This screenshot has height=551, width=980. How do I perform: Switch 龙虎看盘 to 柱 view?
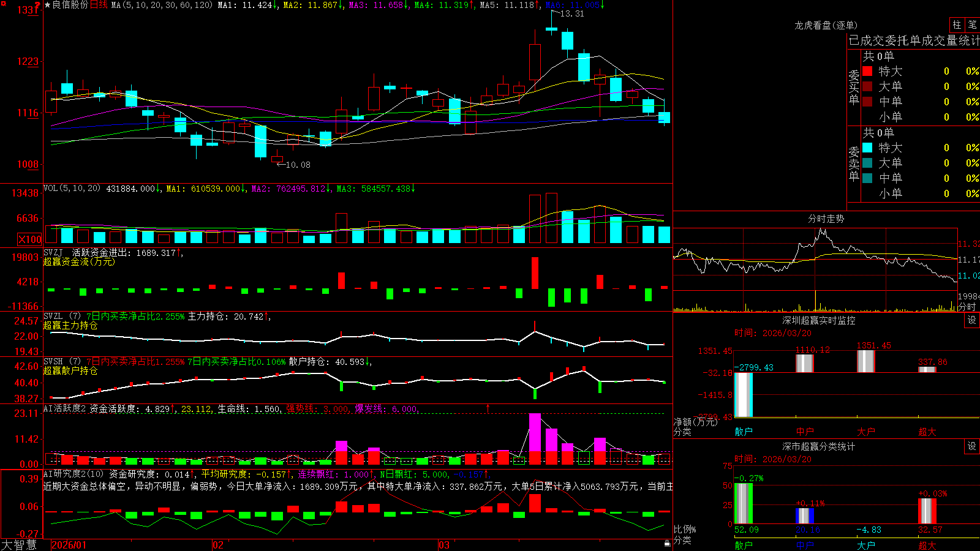(x=957, y=24)
